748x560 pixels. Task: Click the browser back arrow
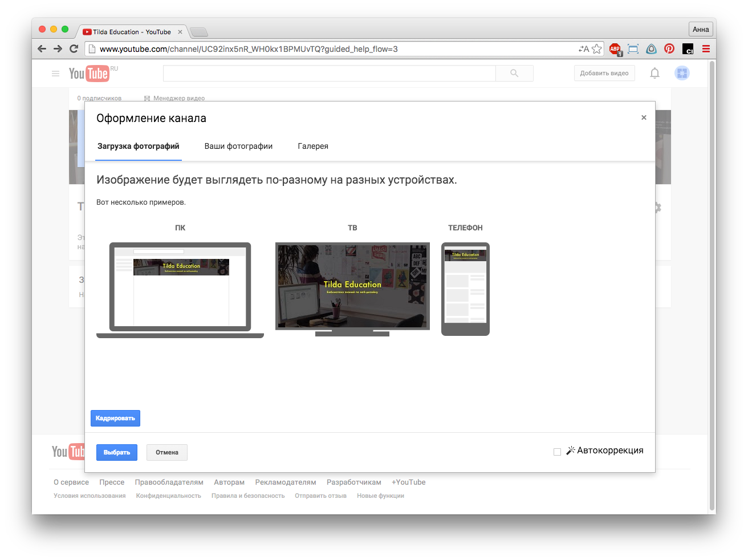point(42,49)
